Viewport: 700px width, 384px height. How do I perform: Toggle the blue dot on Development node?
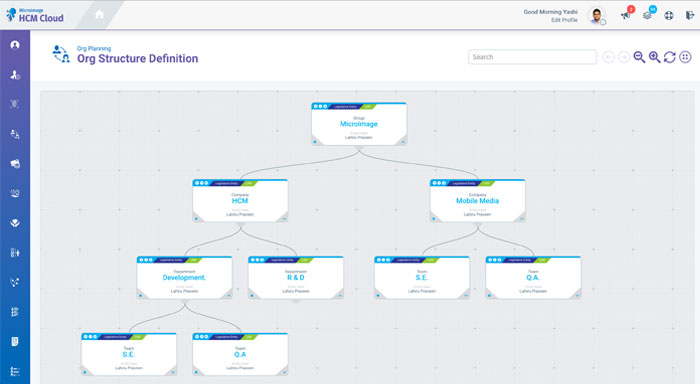[140, 296]
